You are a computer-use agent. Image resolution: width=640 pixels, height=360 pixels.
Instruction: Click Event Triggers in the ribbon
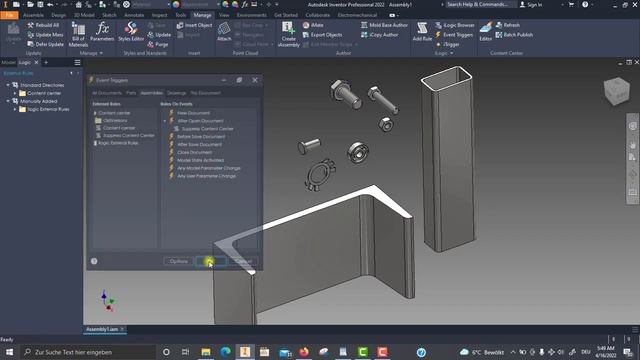[x=454, y=35]
